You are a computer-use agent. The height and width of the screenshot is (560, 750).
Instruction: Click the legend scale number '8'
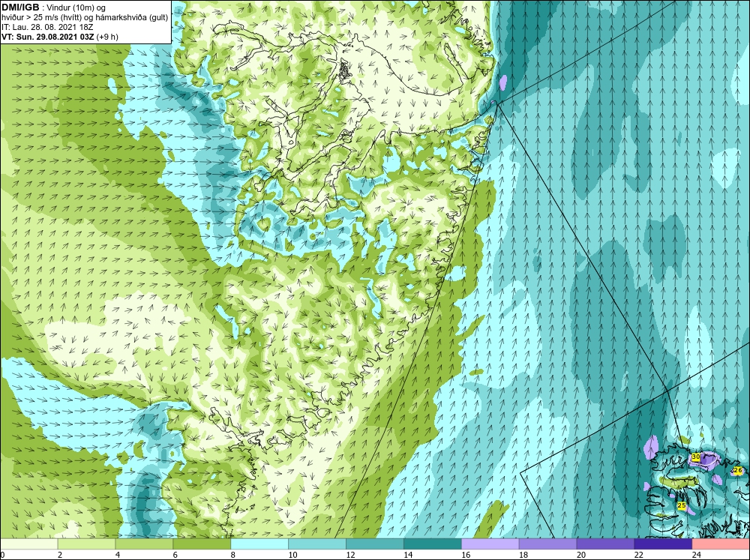(233, 555)
